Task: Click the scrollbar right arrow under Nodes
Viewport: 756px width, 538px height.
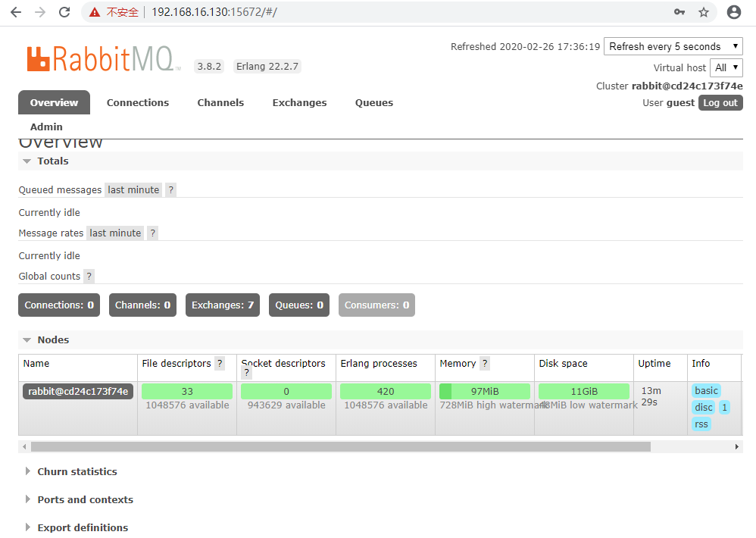Action: pyautogui.click(x=737, y=447)
